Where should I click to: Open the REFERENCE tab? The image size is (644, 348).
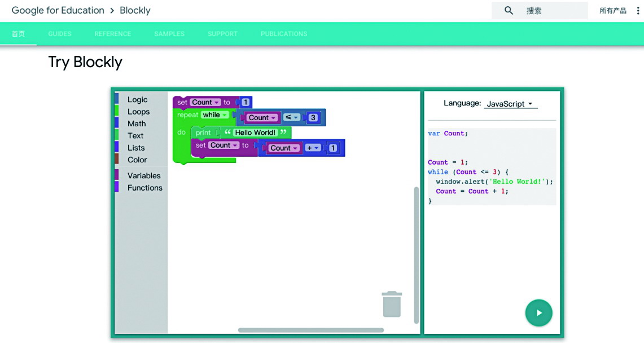click(112, 34)
